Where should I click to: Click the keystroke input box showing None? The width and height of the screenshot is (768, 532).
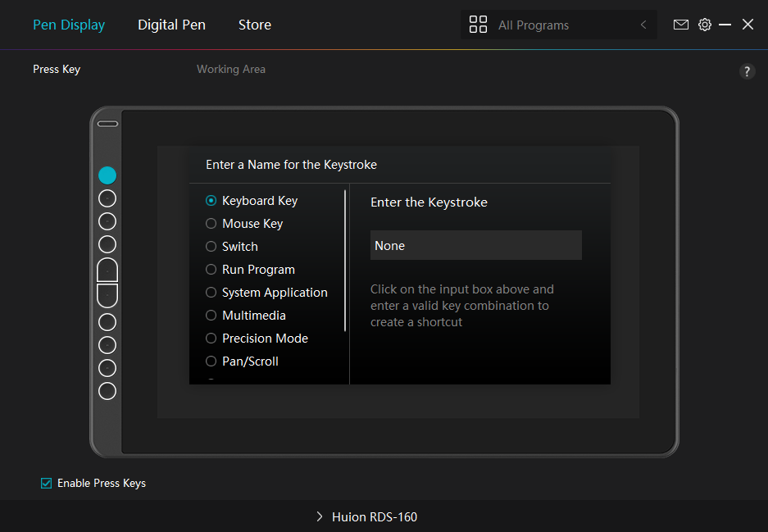tap(475, 245)
